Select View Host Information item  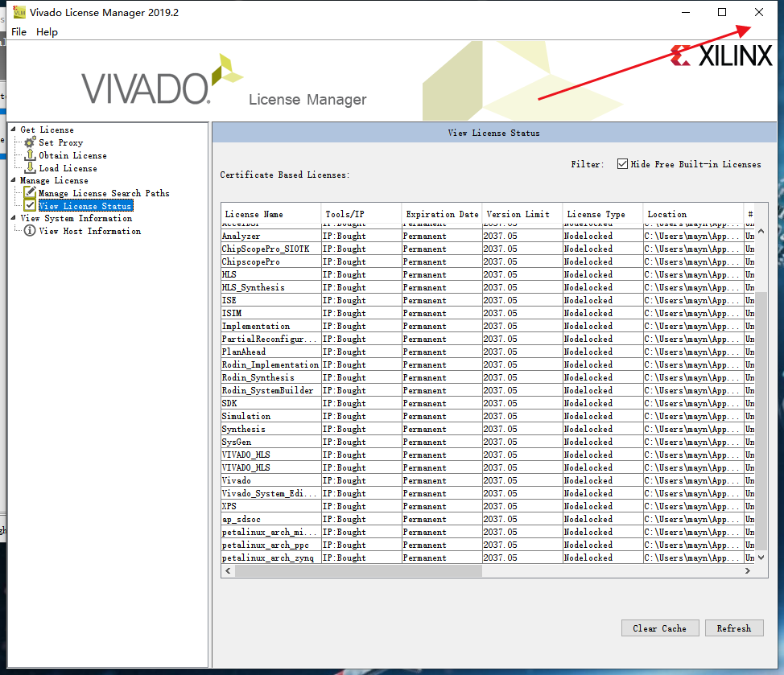(90, 231)
